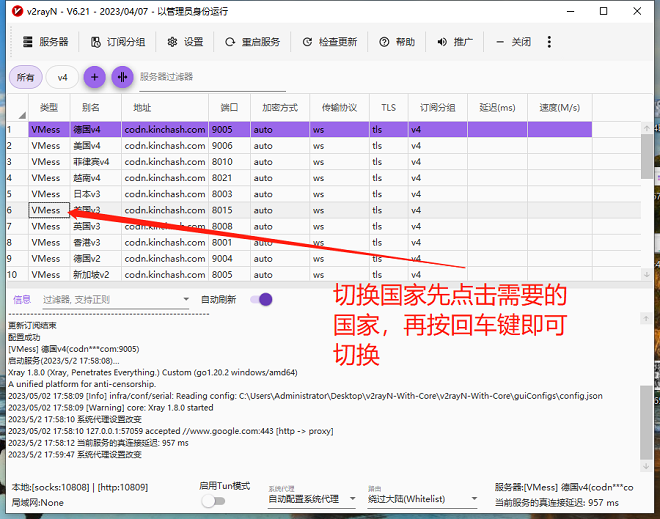The height and width of the screenshot is (519, 660).
Task: Sort the list by 延迟(ms) column header
Action: (x=496, y=107)
